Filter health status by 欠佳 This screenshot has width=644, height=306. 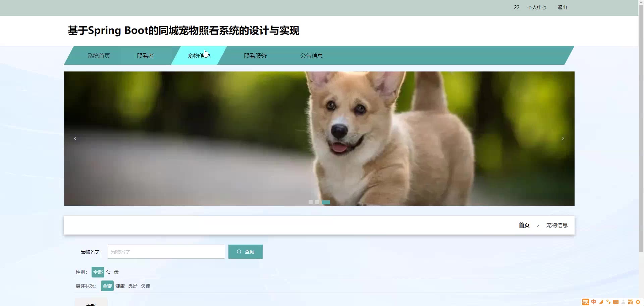click(x=146, y=286)
